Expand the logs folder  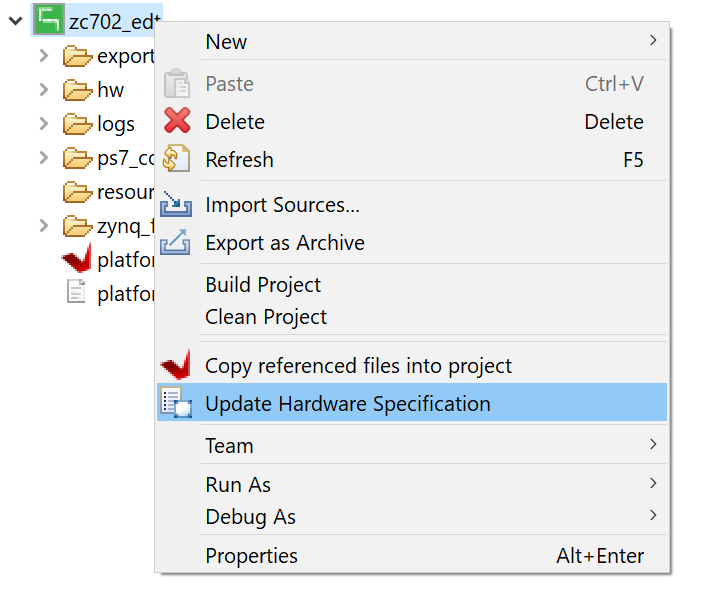click(x=44, y=123)
